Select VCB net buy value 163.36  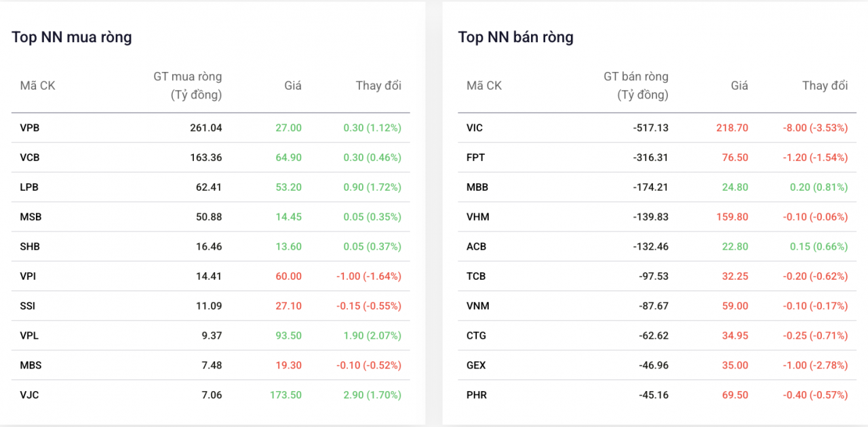point(206,157)
